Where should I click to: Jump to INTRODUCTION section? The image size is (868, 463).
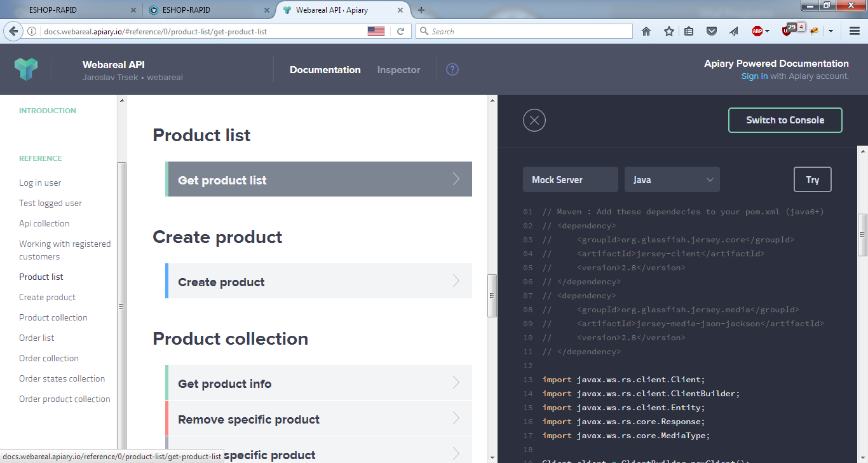48,111
